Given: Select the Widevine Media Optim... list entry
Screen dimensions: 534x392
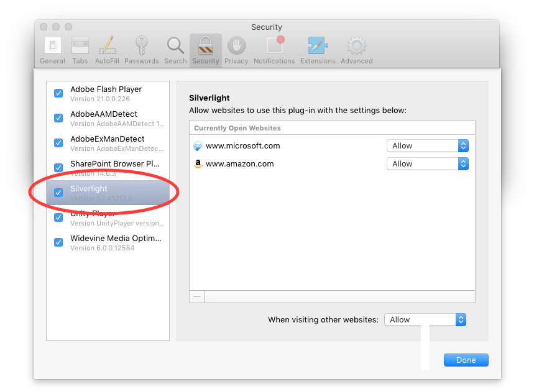Looking at the screenshot, I should pos(108,243).
